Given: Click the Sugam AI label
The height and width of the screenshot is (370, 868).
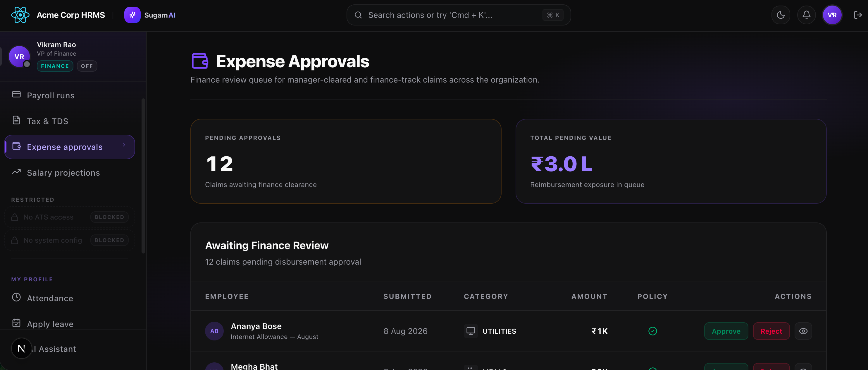Looking at the screenshot, I should click(160, 15).
